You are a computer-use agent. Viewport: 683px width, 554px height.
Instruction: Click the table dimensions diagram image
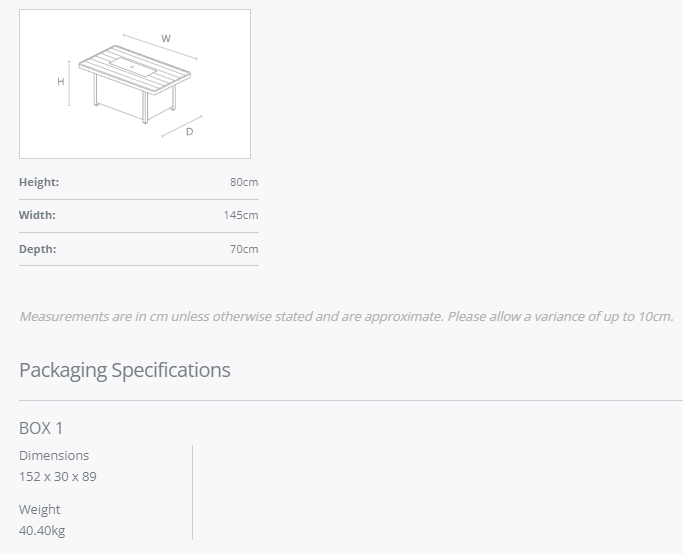[135, 84]
